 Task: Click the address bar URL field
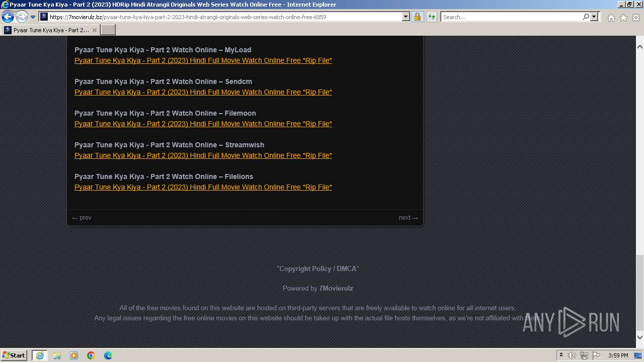tap(225, 17)
